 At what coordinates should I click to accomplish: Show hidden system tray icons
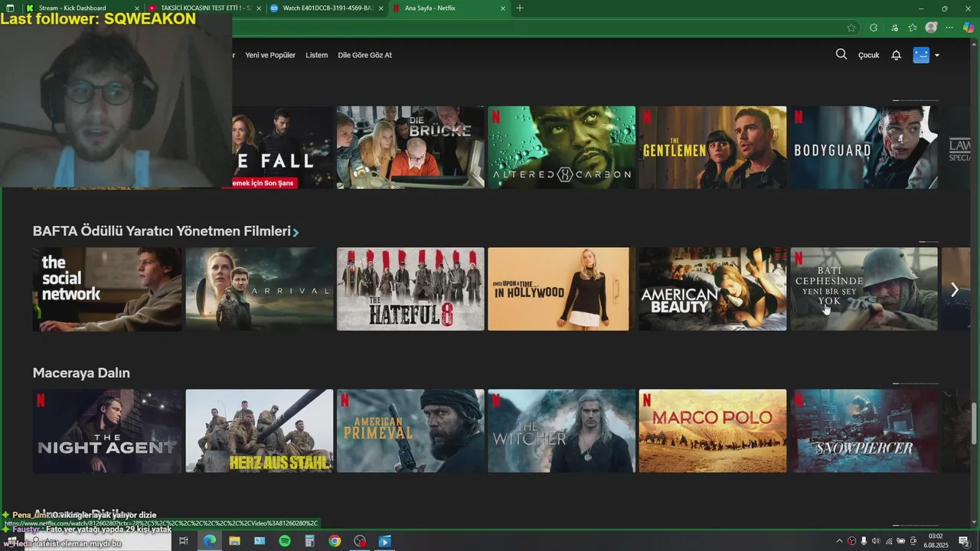(x=839, y=541)
